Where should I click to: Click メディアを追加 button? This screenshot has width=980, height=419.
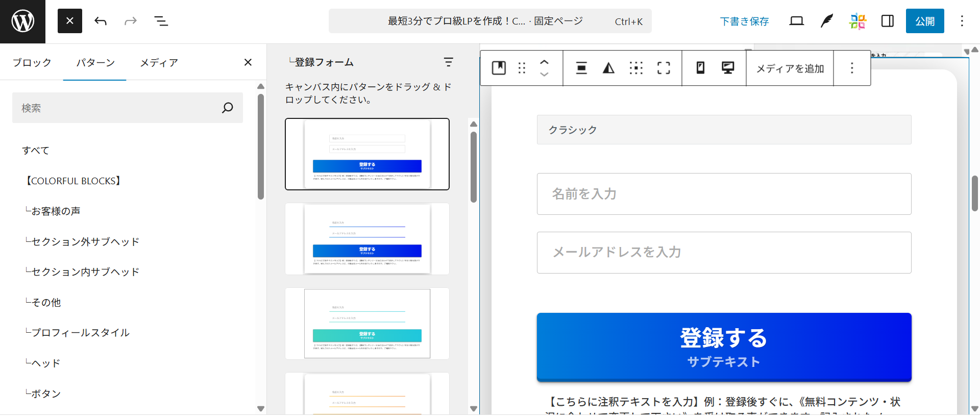pyautogui.click(x=790, y=68)
